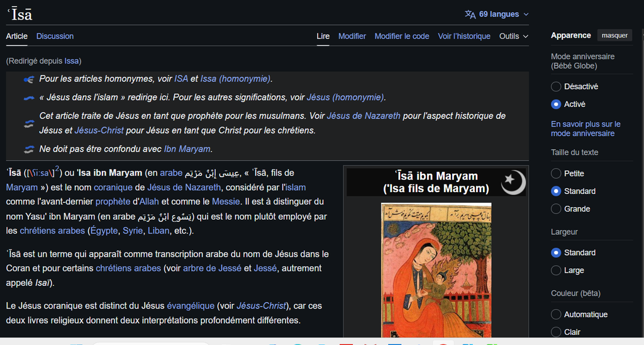Image resolution: width=644 pixels, height=345 pixels.
Task: Open Jésus-Christ link in last paragraph
Action: pos(261,306)
